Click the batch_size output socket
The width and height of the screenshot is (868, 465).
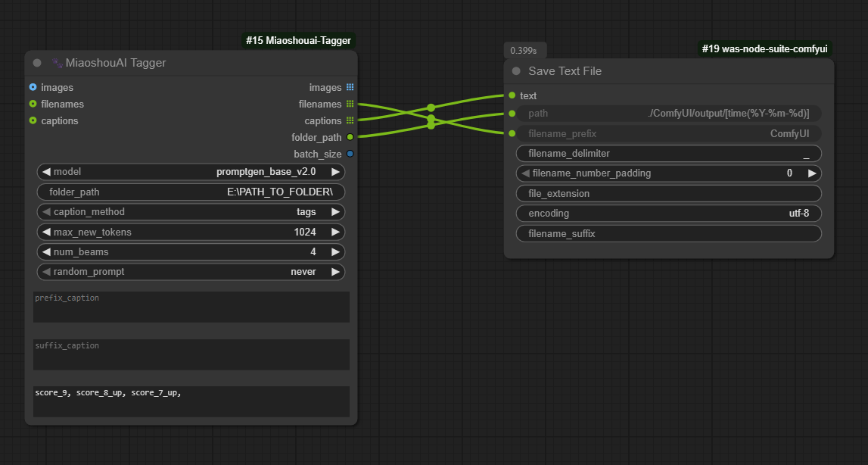click(x=350, y=154)
